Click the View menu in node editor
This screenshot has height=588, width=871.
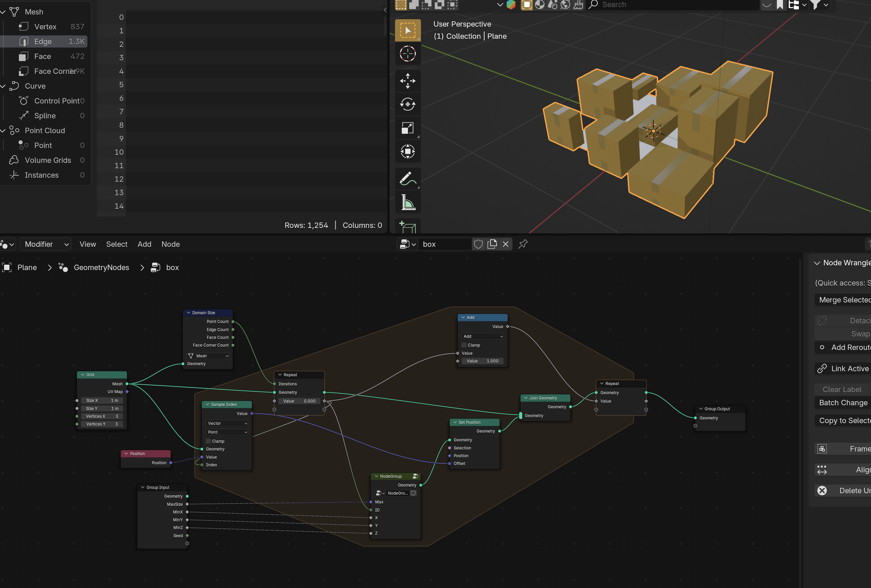click(87, 243)
